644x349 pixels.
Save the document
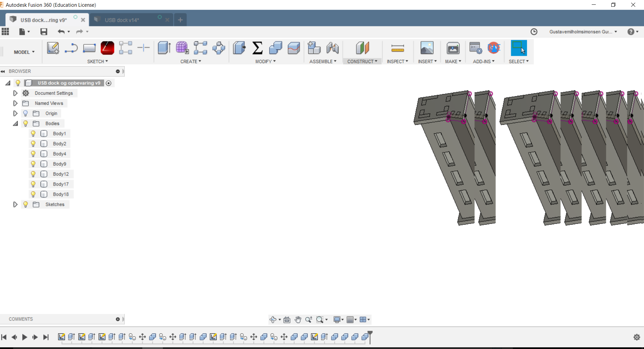pos(43,31)
